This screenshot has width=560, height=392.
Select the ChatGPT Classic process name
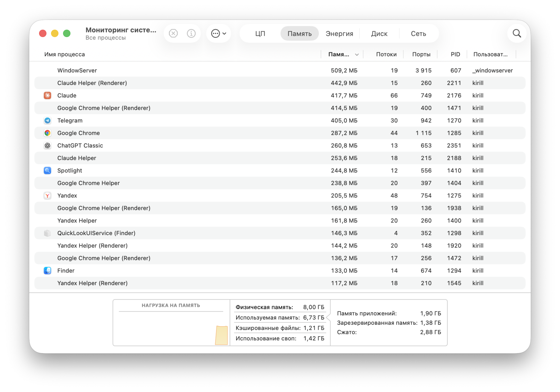[80, 145]
